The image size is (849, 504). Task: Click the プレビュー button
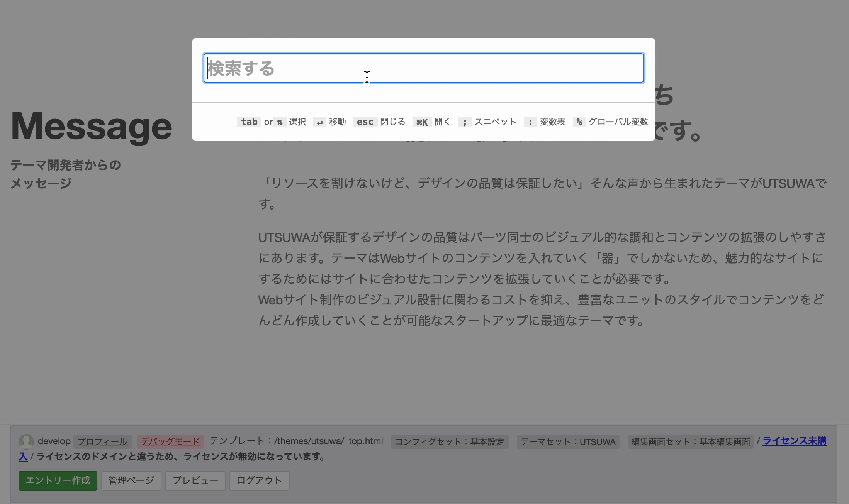195,480
